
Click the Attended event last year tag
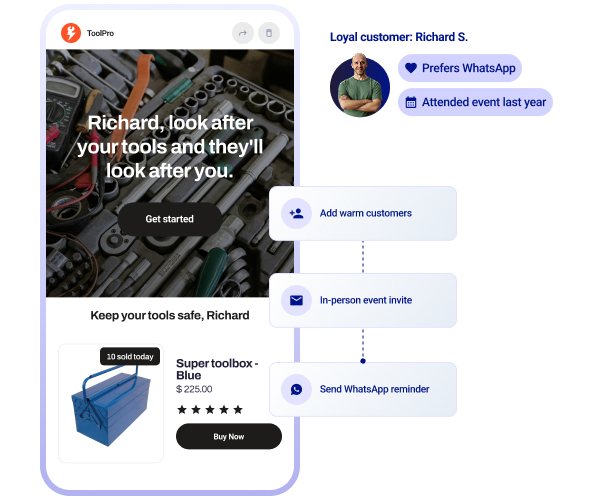475,102
